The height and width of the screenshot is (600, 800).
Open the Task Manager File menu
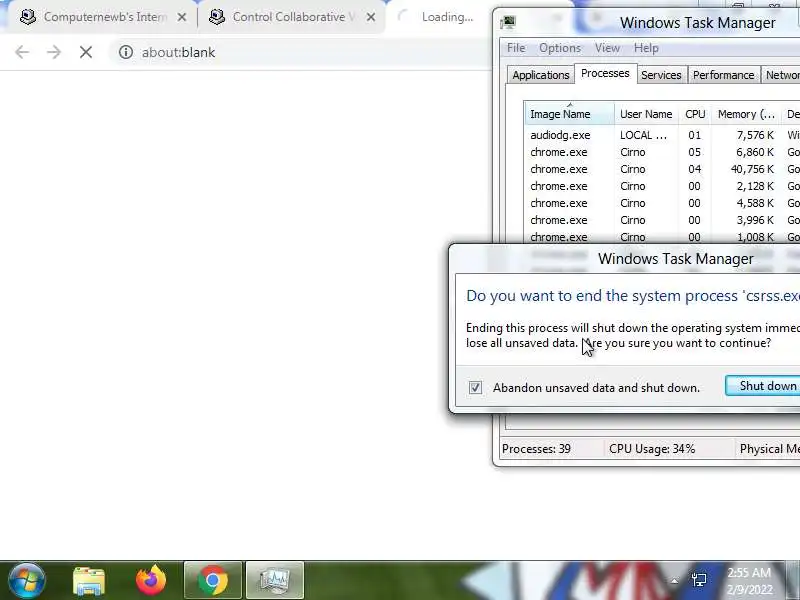click(x=516, y=48)
